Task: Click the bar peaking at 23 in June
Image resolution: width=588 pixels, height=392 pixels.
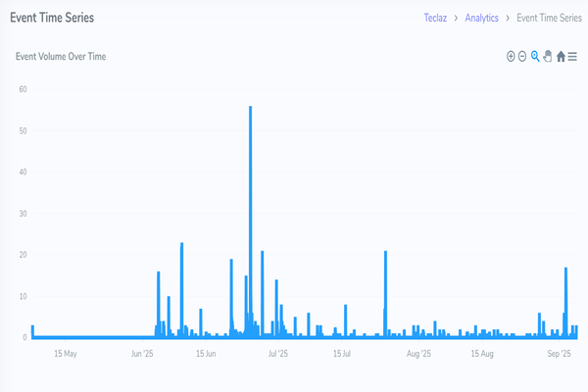Action: [182, 290]
